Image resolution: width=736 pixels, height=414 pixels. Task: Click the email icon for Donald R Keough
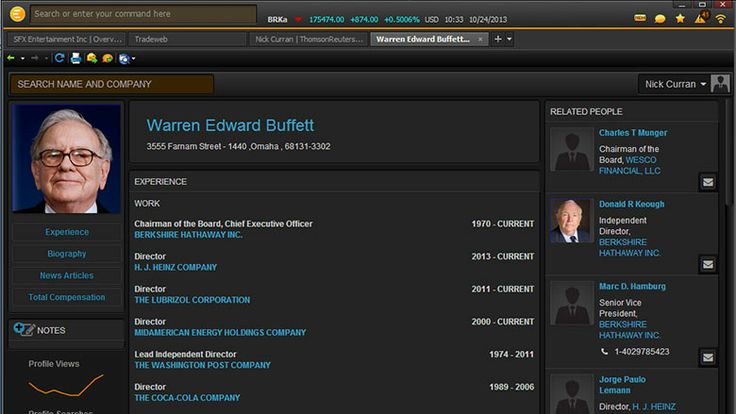point(708,264)
